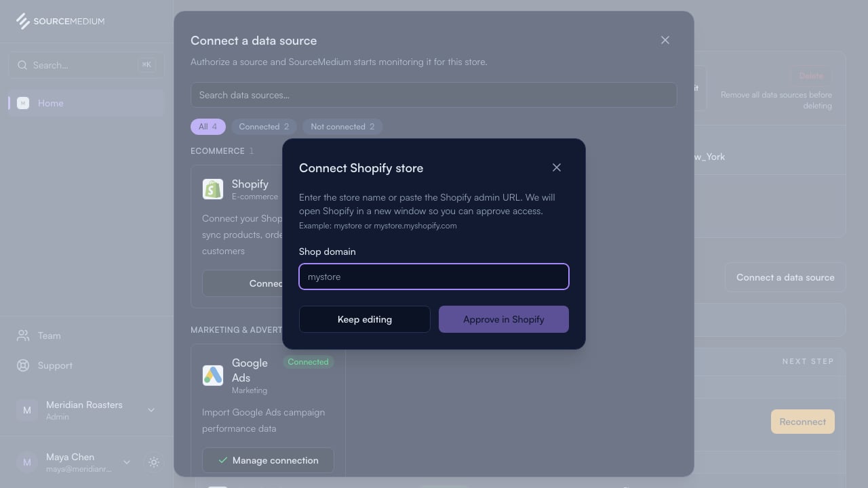
Task: Click Manage connection for Google Ads
Action: (268, 460)
